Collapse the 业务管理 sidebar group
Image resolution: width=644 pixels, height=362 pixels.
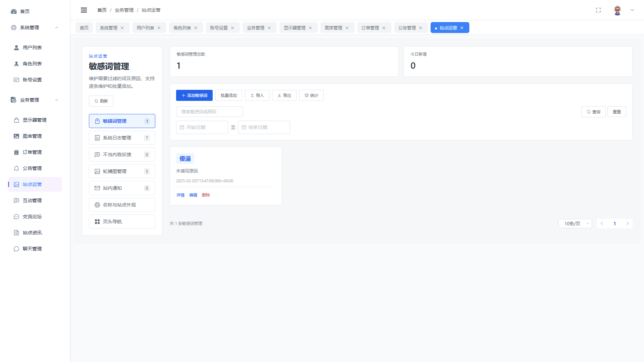(35, 100)
